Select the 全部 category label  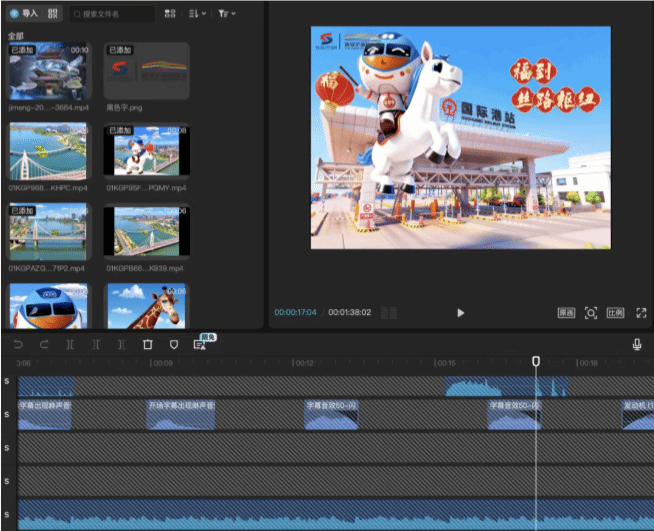pos(15,36)
